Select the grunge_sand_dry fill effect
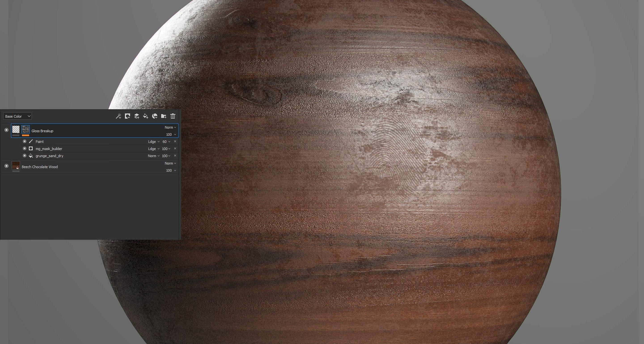This screenshot has height=344, width=644. pos(49,156)
